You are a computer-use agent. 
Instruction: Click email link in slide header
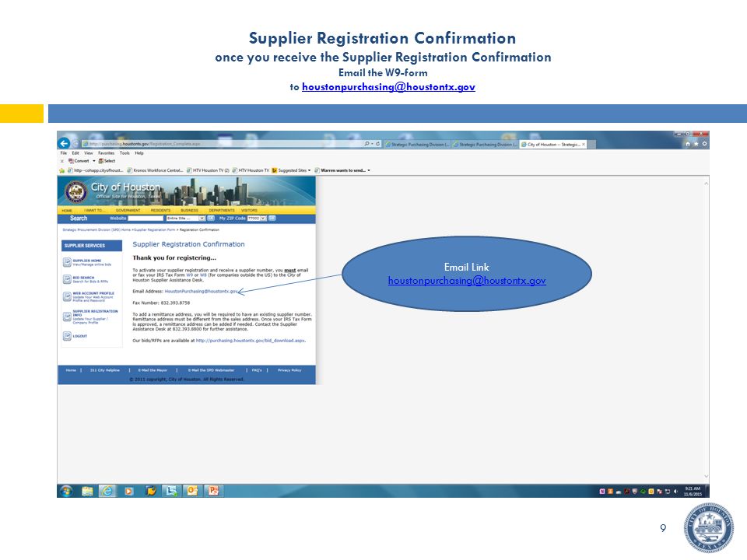point(388,86)
